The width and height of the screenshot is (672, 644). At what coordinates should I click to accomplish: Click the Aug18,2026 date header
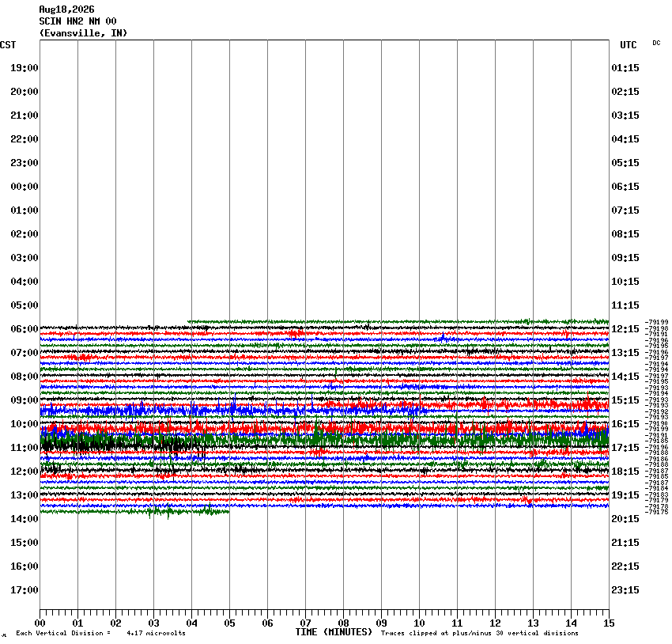[66, 9]
